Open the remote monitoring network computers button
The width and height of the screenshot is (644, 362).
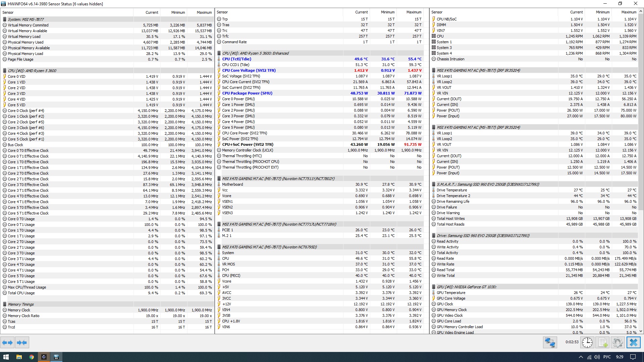[x=550, y=343]
